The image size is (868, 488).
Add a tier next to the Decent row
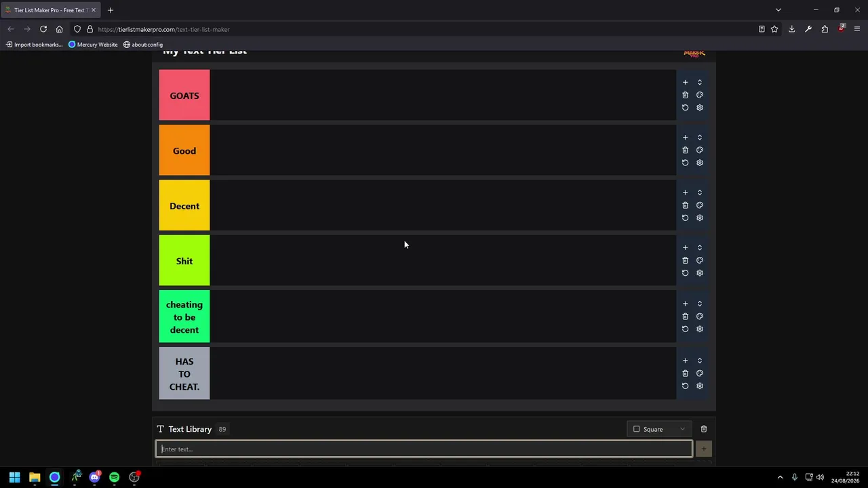[685, 192]
